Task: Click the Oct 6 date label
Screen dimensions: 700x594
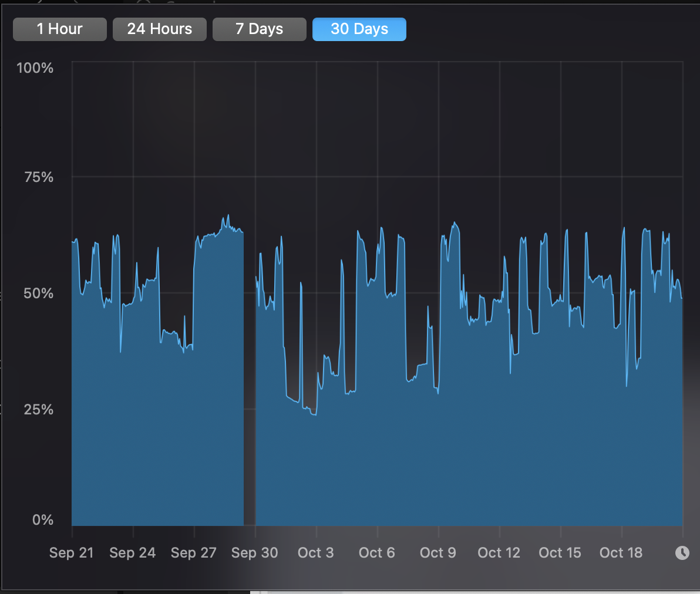Action: (377, 552)
